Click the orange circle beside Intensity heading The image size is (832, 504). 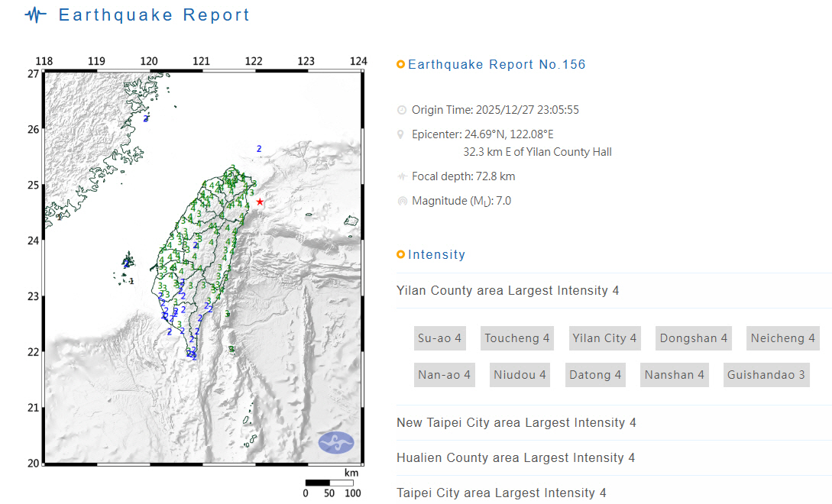[400, 255]
